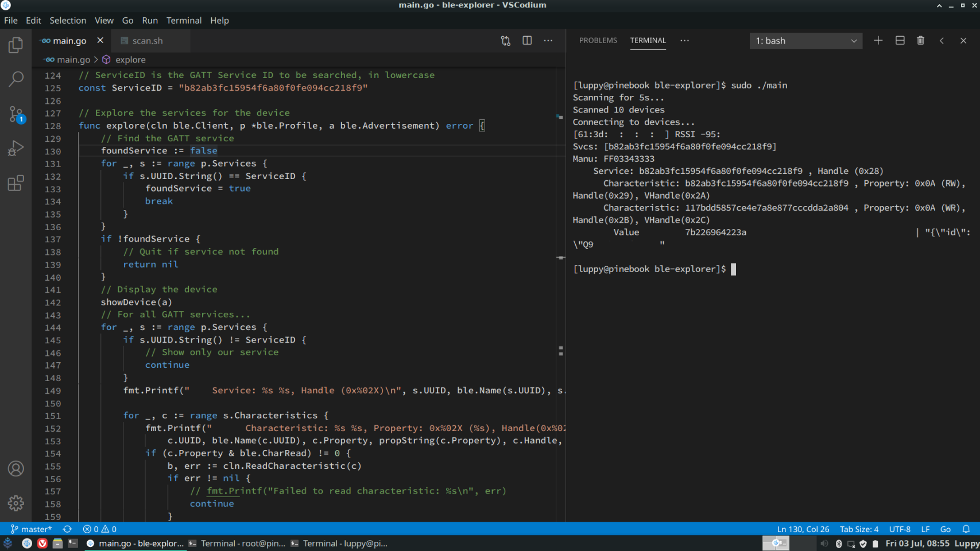Open the Run and Debug view

point(16,149)
